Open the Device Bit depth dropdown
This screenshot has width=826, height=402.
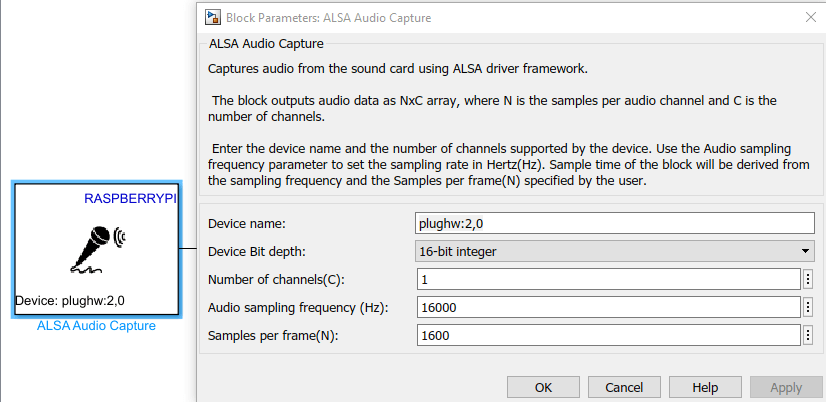(x=614, y=251)
